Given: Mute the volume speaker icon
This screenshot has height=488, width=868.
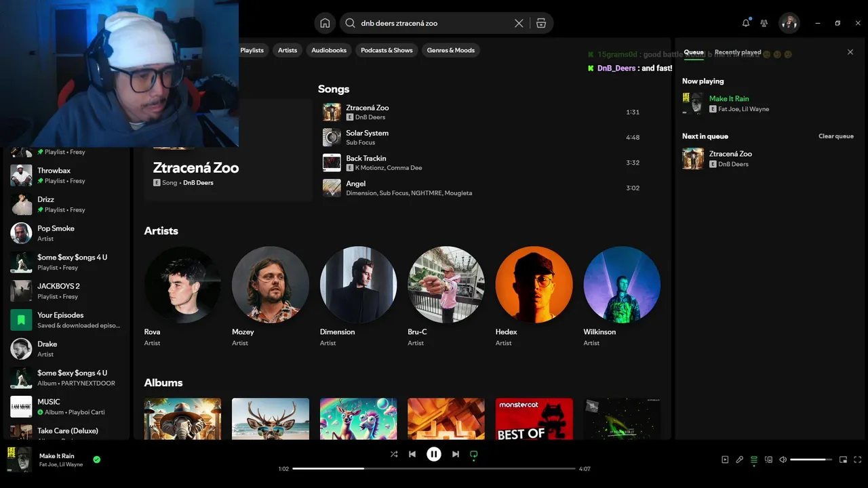Looking at the screenshot, I should pyautogui.click(x=783, y=460).
